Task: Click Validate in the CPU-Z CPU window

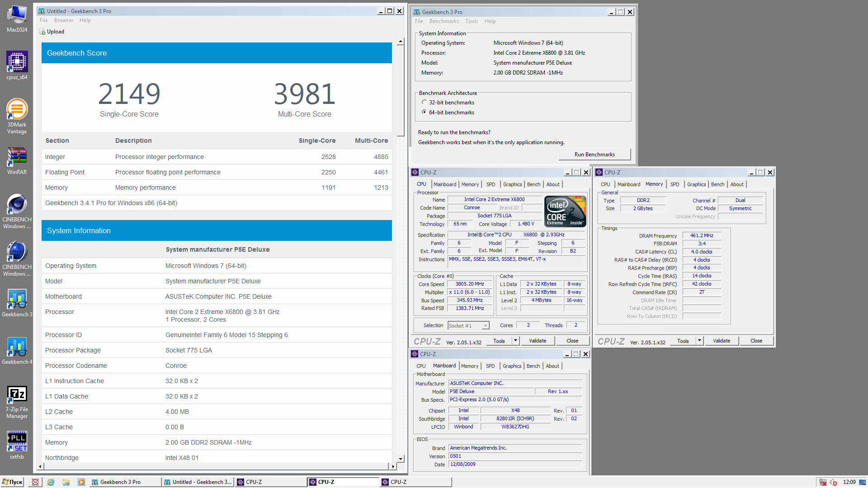Action: pyautogui.click(x=538, y=341)
